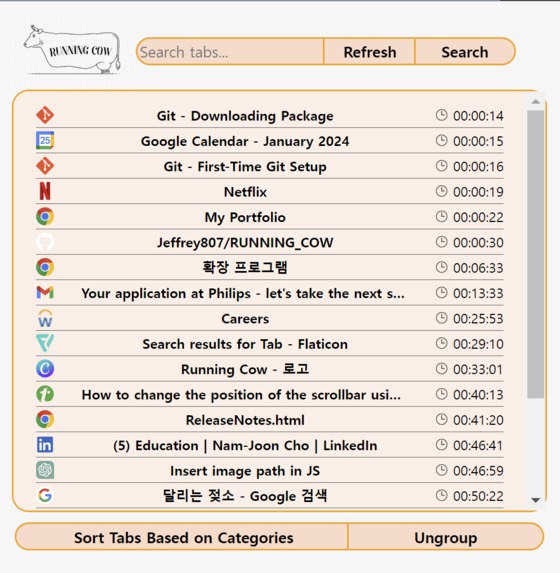Viewport: 560px width, 573px height.
Task: Click the Ungroup button
Action: (446, 537)
